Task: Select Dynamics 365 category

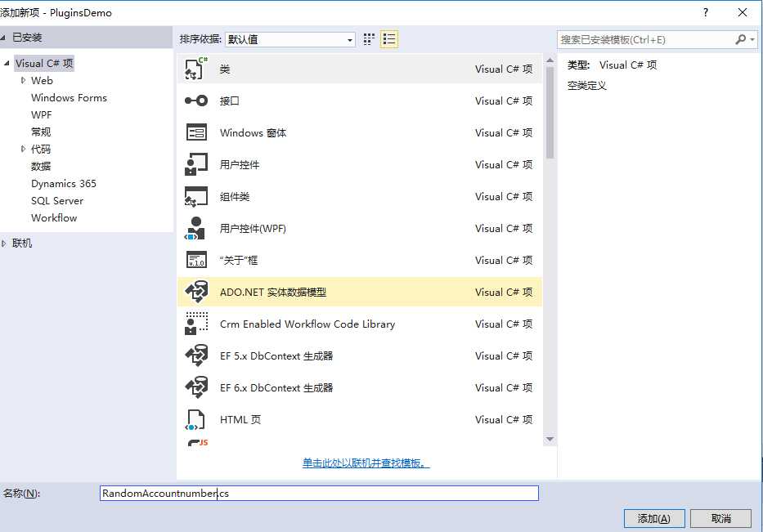Action: pyautogui.click(x=63, y=183)
